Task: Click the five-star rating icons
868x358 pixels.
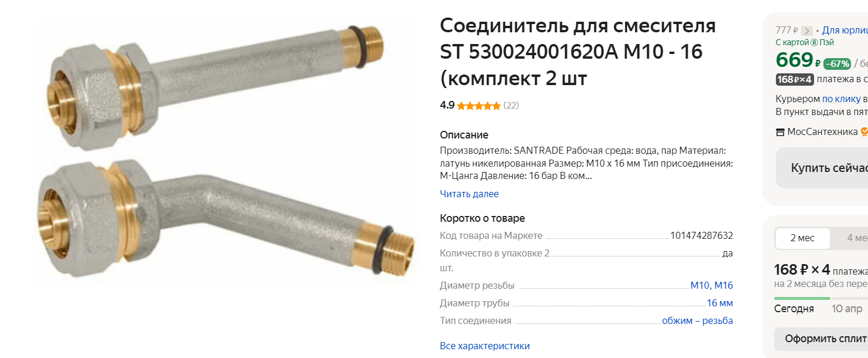Action: 479,106
